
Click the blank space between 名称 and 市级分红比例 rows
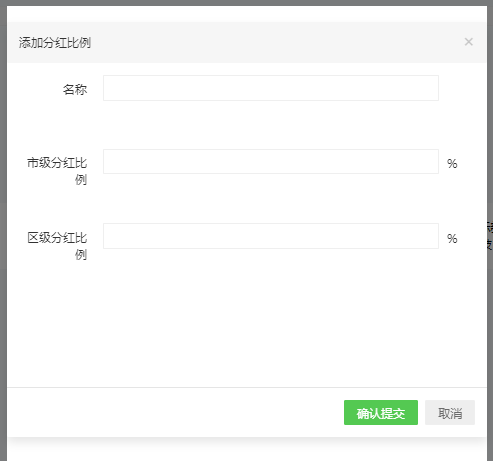click(x=247, y=125)
